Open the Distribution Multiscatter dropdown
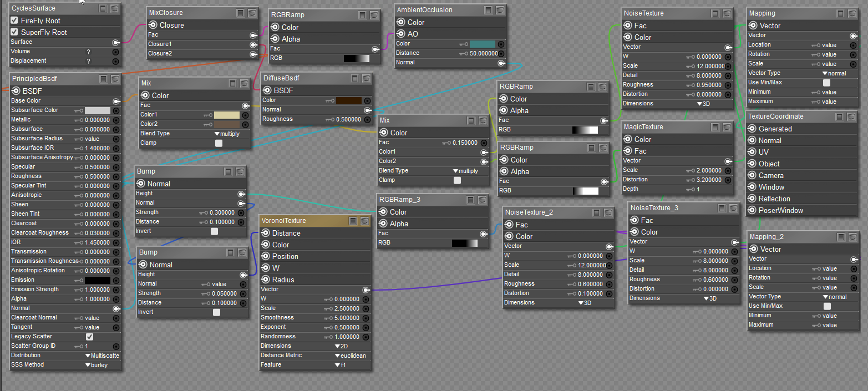868x391 pixels. [102, 356]
